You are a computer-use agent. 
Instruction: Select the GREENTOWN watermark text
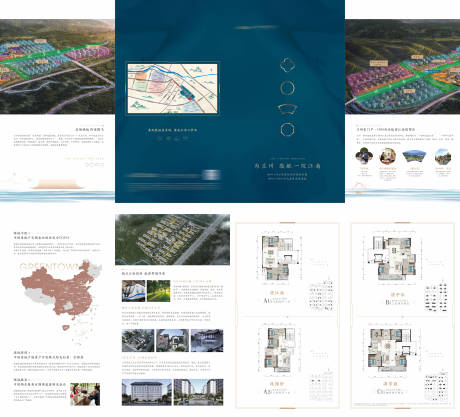49,267
